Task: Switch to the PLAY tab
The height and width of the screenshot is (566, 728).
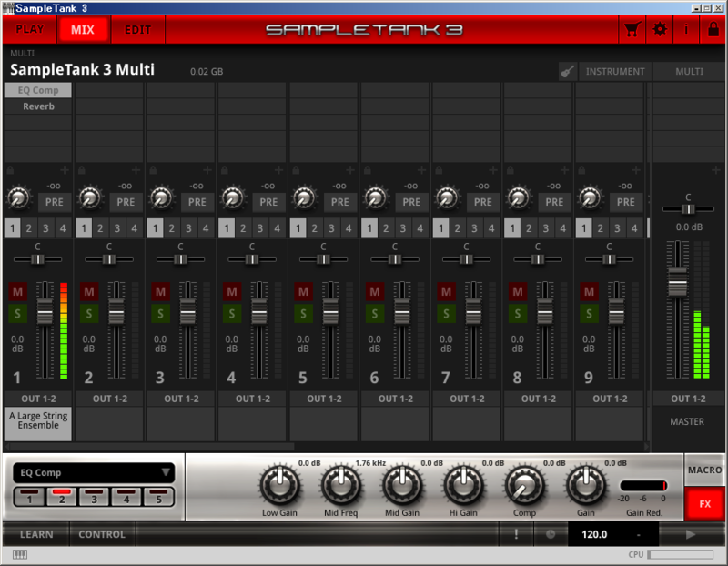Action: [x=30, y=30]
